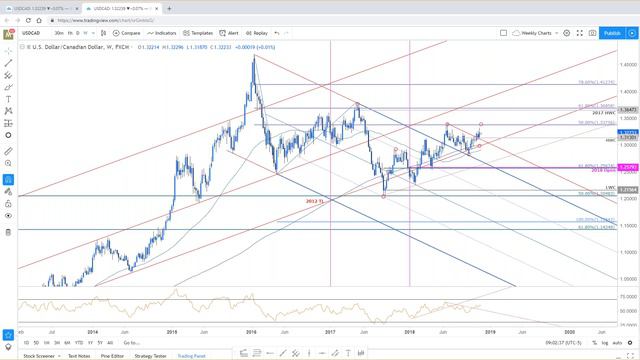Select the 5Y date range

point(100,343)
